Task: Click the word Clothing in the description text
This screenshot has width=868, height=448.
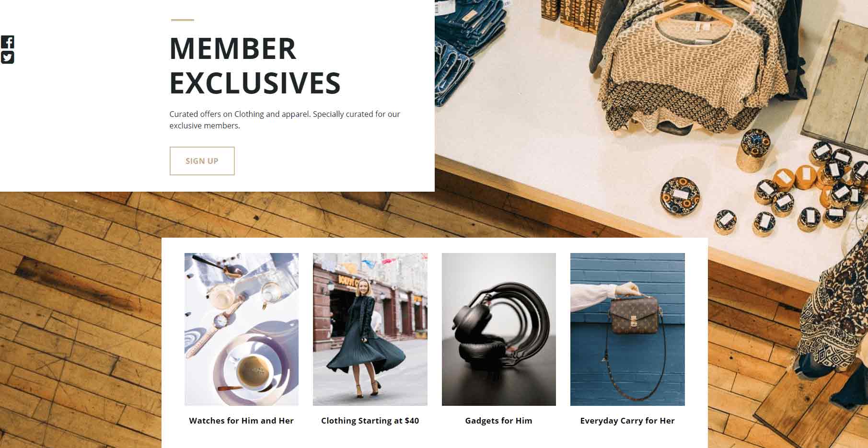Action: 249,114
